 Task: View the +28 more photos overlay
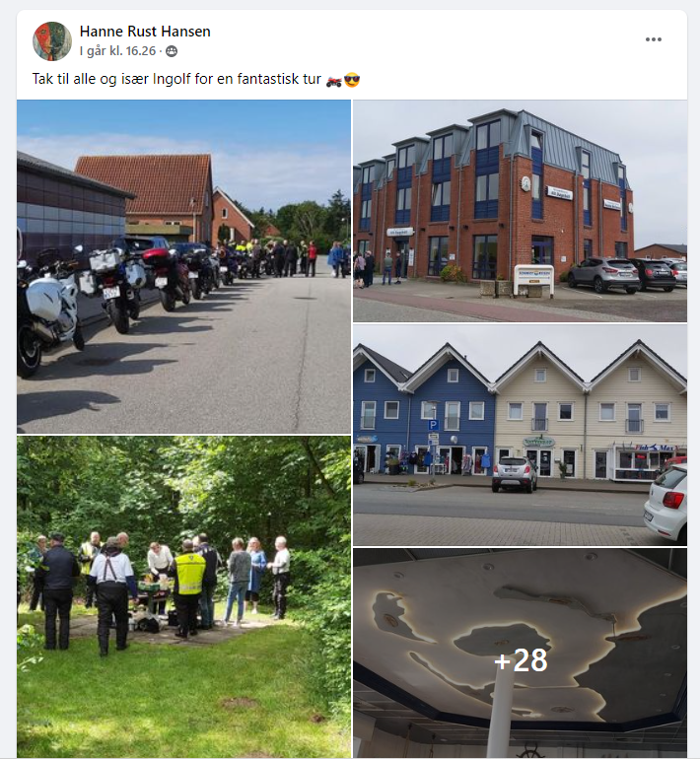click(521, 659)
